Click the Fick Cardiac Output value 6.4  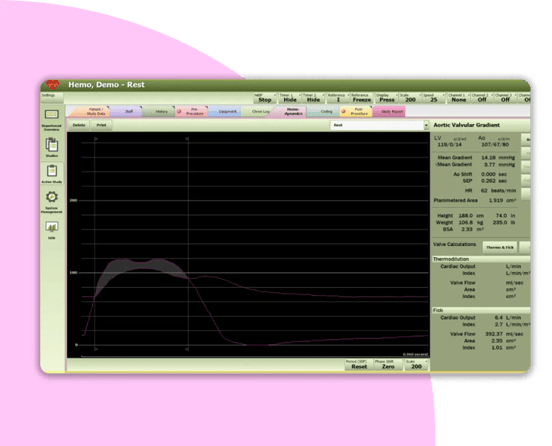(498, 318)
